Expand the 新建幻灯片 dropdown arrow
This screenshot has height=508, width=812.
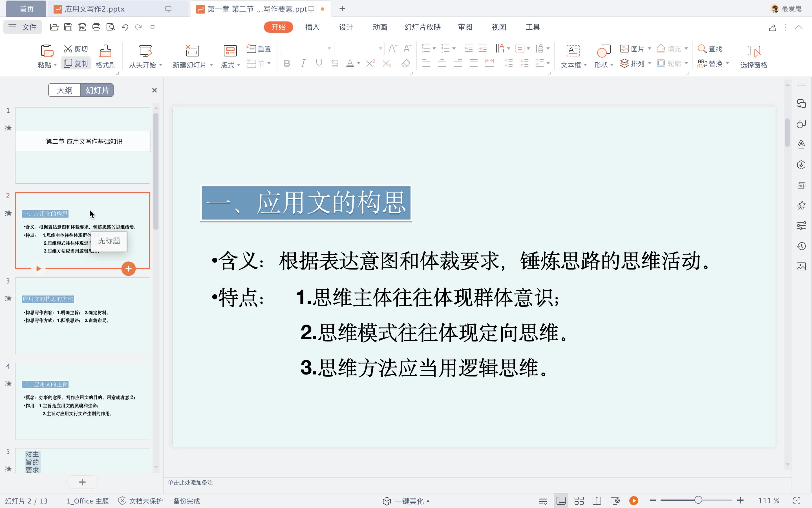pos(211,65)
